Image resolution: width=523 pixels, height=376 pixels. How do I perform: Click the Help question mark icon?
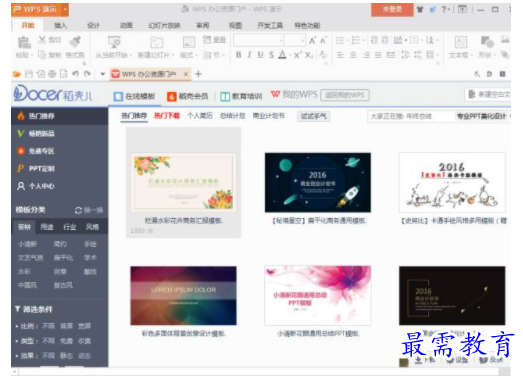[444, 10]
